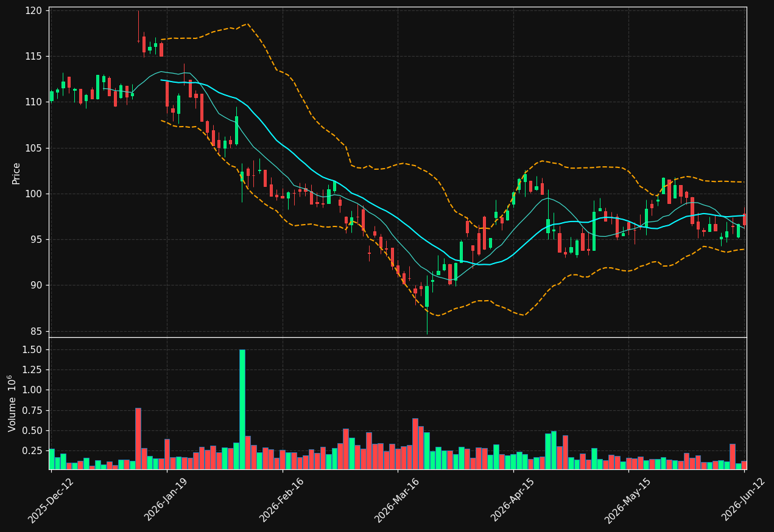Click the 85 price axis tick
The height and width of the screenshot is (532, 774).
[37, 331]
